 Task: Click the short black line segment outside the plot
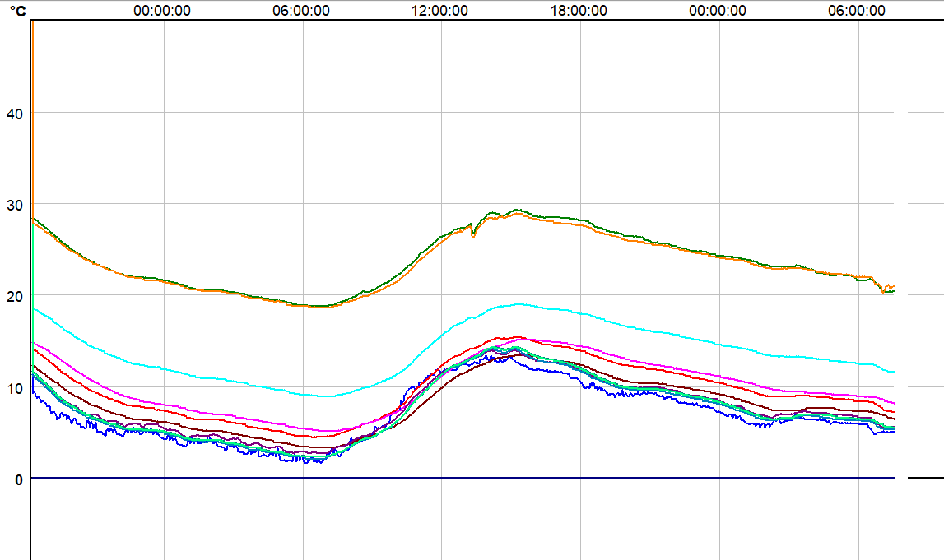click(925, 478)
